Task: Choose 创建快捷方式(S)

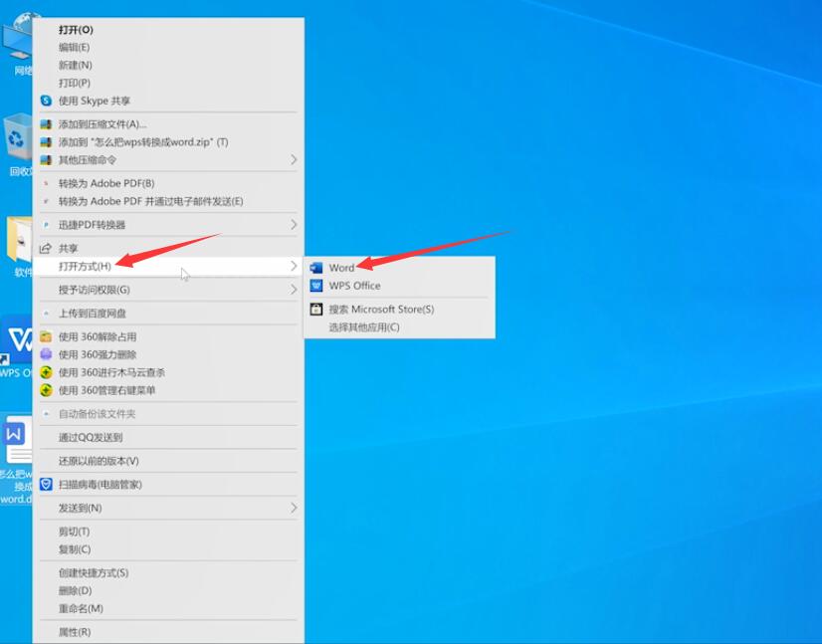Action: [168, 572]
